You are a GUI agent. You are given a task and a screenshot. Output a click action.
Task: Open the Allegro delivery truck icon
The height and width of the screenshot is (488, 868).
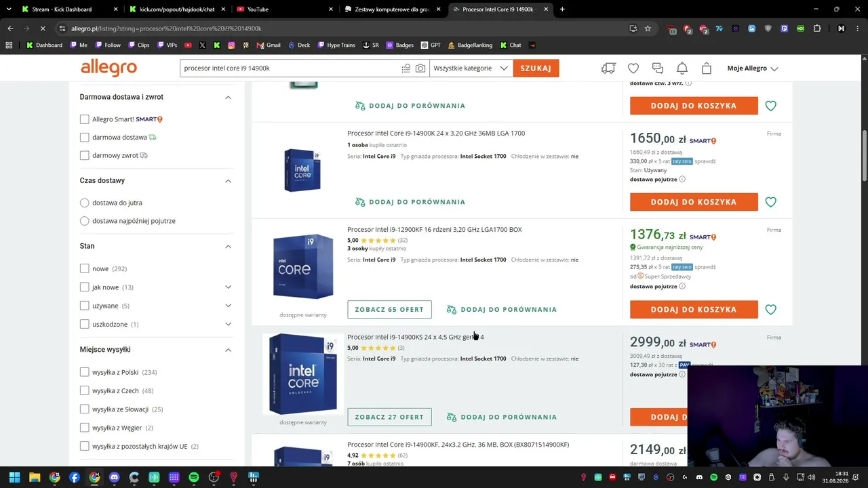[x=608, y=68]
